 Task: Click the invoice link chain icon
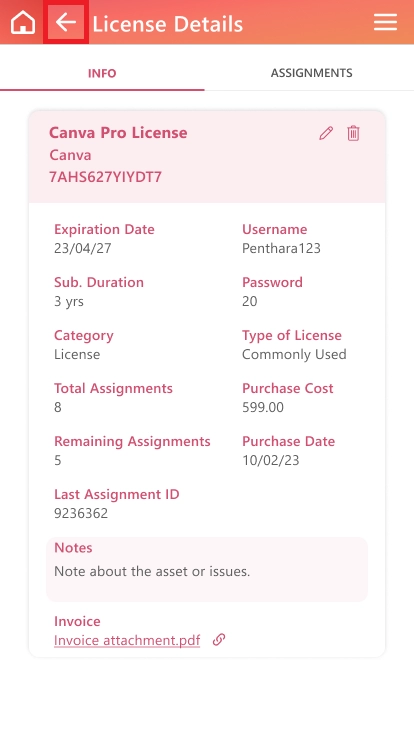coord(219,639)
